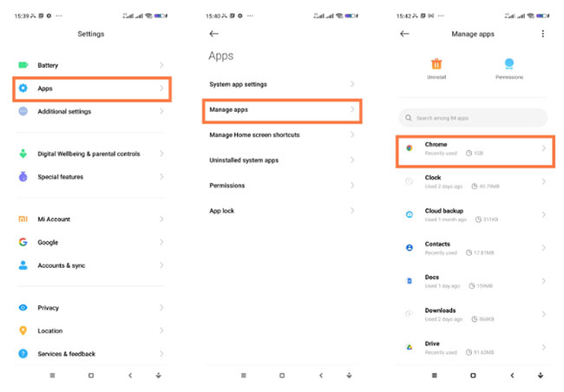Viewport: 564px width, 392px height.
Task: Open chevron next to System app settings
Action: point(352,84)
